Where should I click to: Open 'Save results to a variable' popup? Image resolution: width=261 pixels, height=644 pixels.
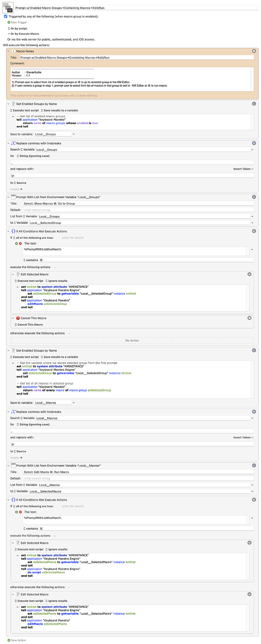pos(59,110)
